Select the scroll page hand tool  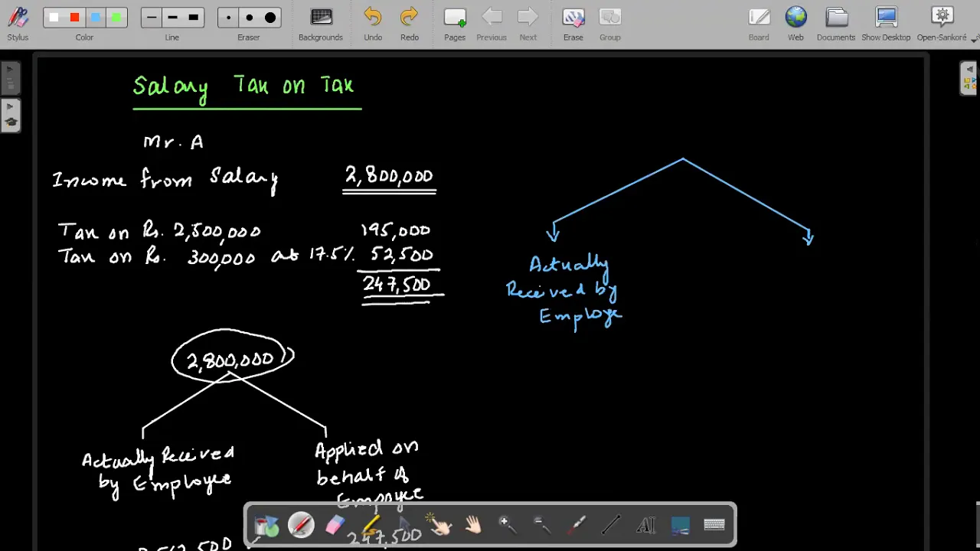point(473,525)
